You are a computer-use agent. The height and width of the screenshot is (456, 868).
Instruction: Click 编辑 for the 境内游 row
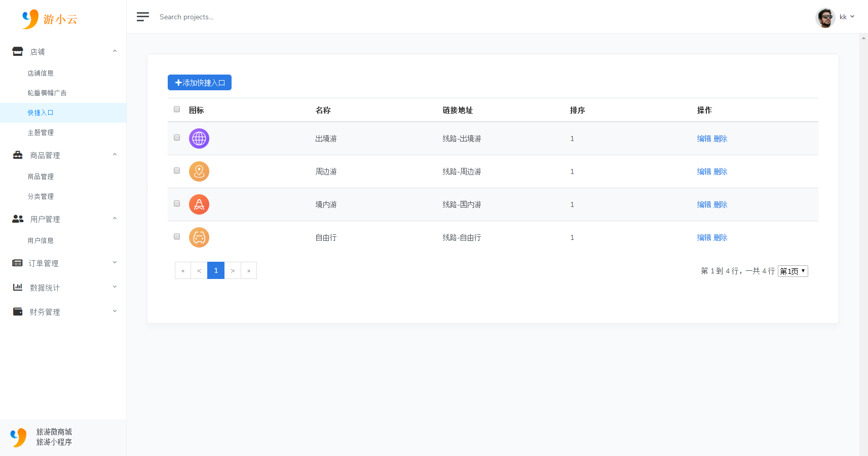[704, 204]
